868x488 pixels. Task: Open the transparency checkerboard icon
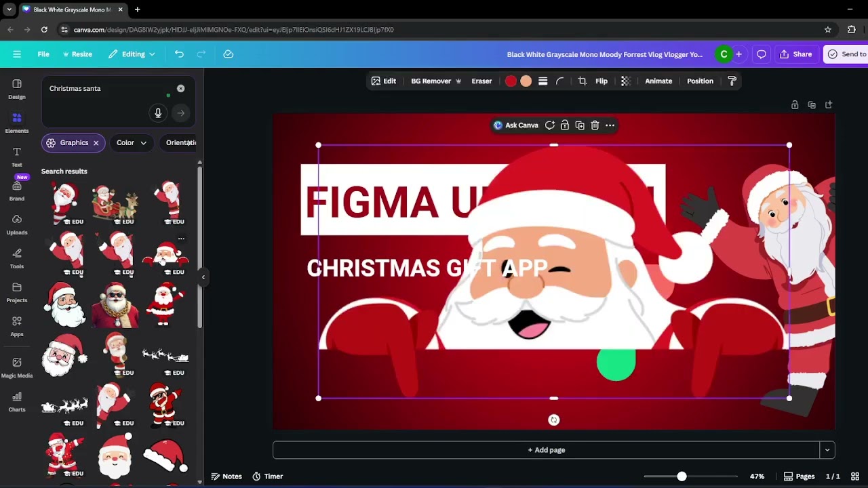click(626, 81)
